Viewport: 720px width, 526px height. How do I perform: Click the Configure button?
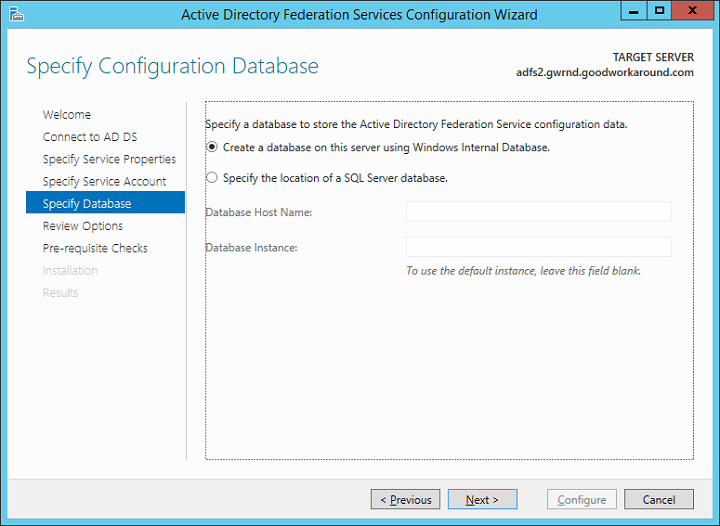pos(581,499)
